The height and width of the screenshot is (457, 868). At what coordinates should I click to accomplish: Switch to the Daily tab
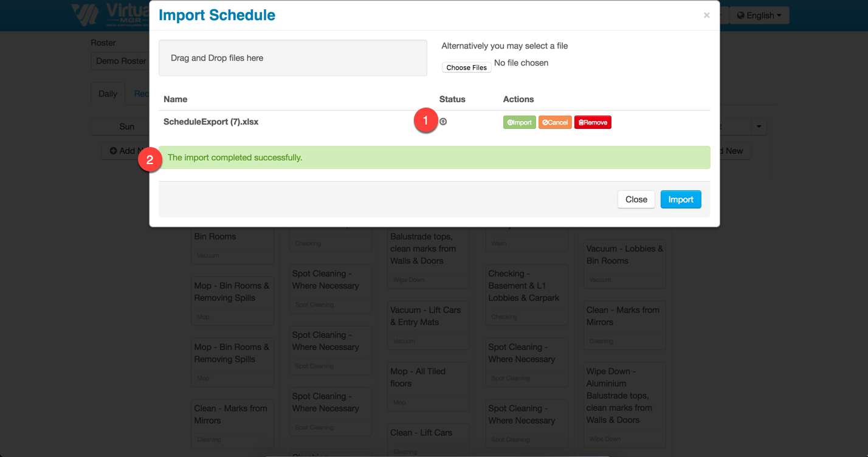pos(108,94)
